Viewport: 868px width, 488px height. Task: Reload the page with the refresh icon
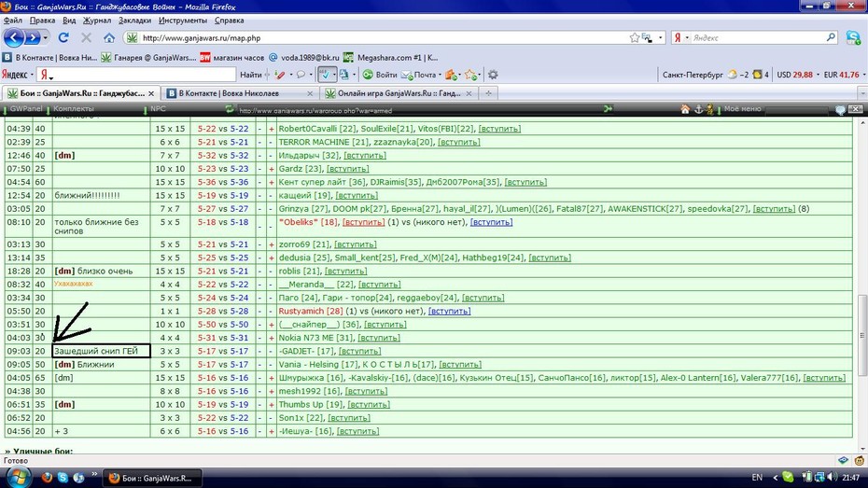[x=63, y=37]
